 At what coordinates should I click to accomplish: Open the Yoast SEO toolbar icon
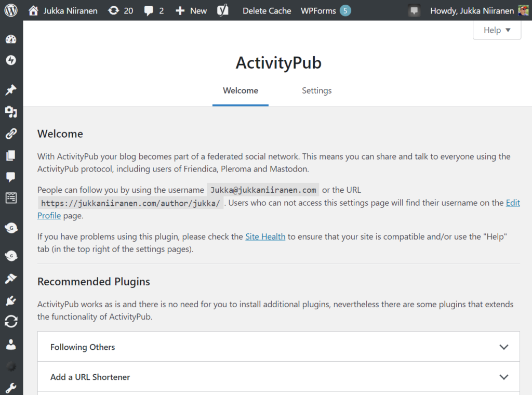222,10
